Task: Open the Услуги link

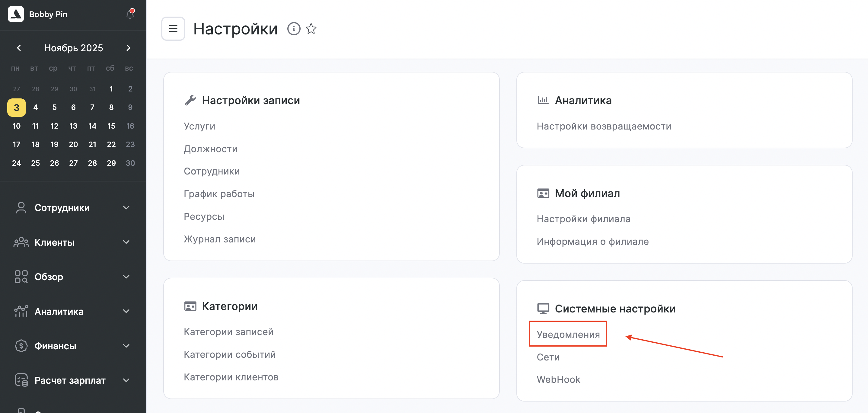Action: click(199, 126)
